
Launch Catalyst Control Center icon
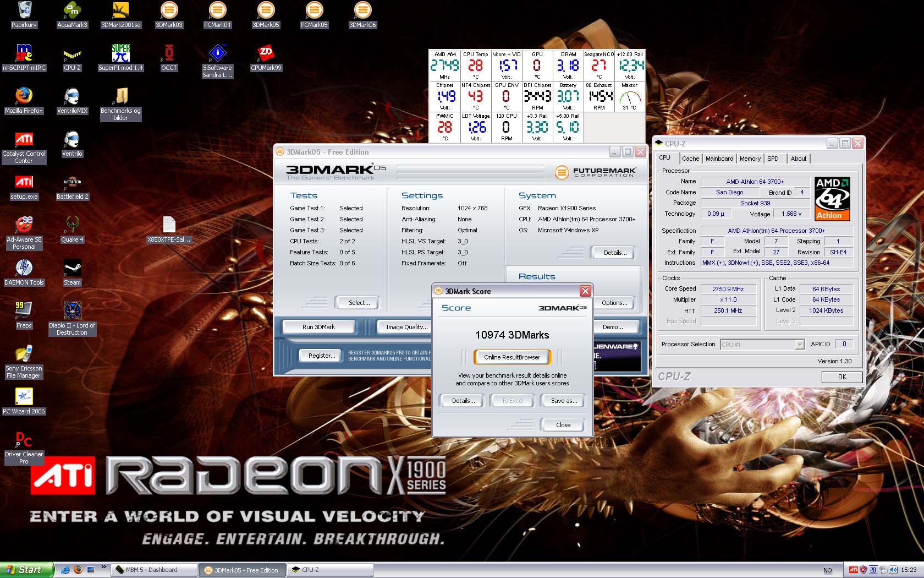[24, 146]
